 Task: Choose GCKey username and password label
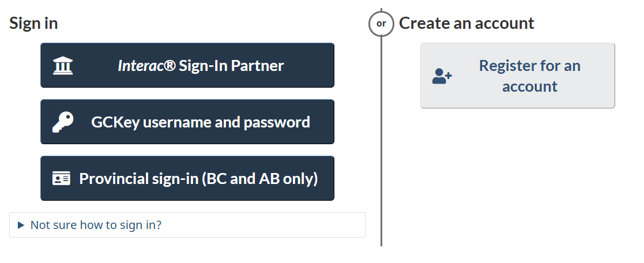[201, 122]
